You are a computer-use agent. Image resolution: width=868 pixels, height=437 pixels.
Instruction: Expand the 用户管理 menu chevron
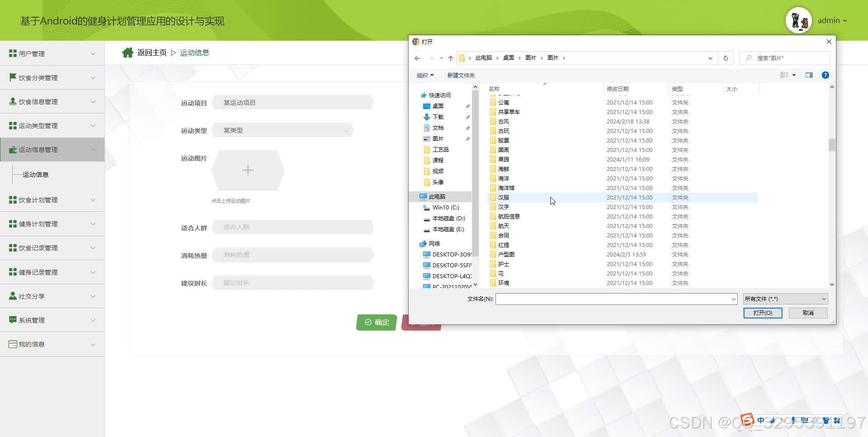click(x=93, y=53)
